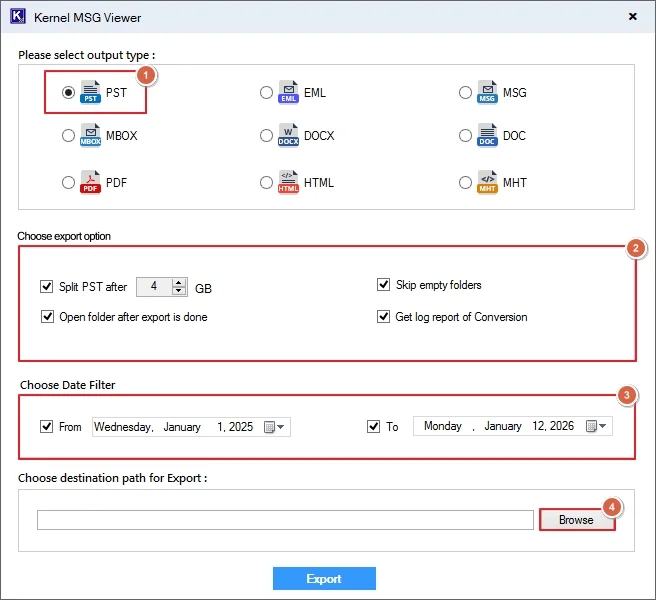Select the DOCX output radio button

click(x=266, y=136)
